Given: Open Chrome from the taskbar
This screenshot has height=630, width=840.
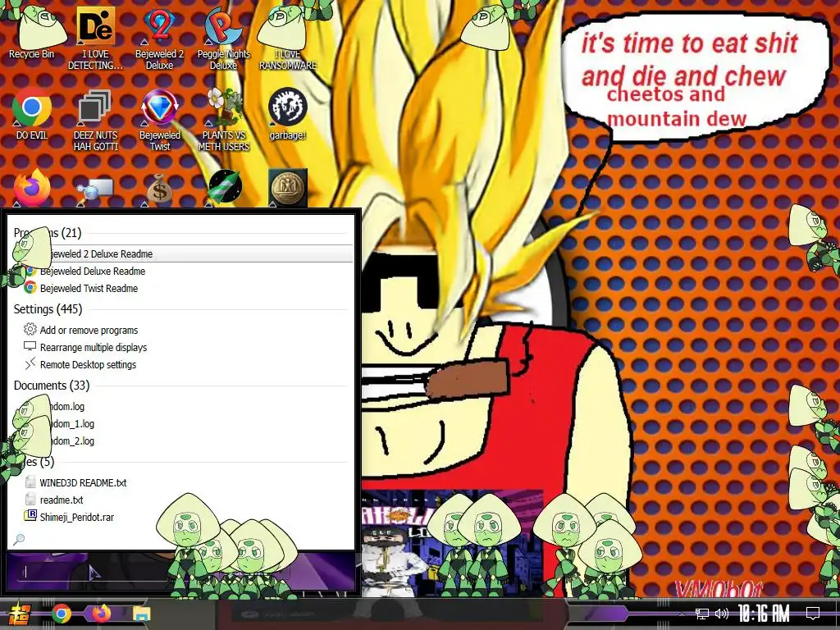Looking at the screenshot, I should [x=61, y=614].
